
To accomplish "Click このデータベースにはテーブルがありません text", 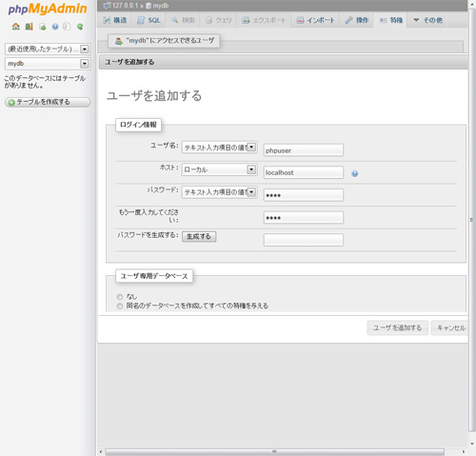I will [x=45, y=82].
